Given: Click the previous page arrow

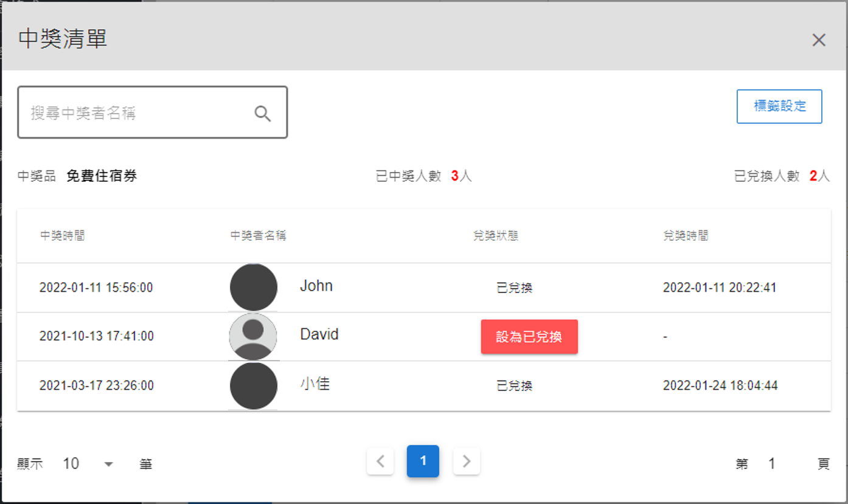Looking at the screenshot, I should pos(380,461).
